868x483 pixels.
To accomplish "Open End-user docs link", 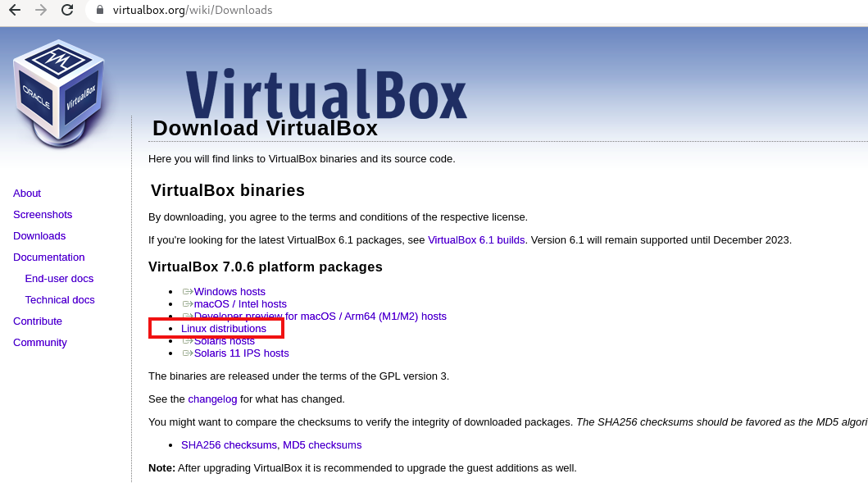I will (x=59, y=279).
